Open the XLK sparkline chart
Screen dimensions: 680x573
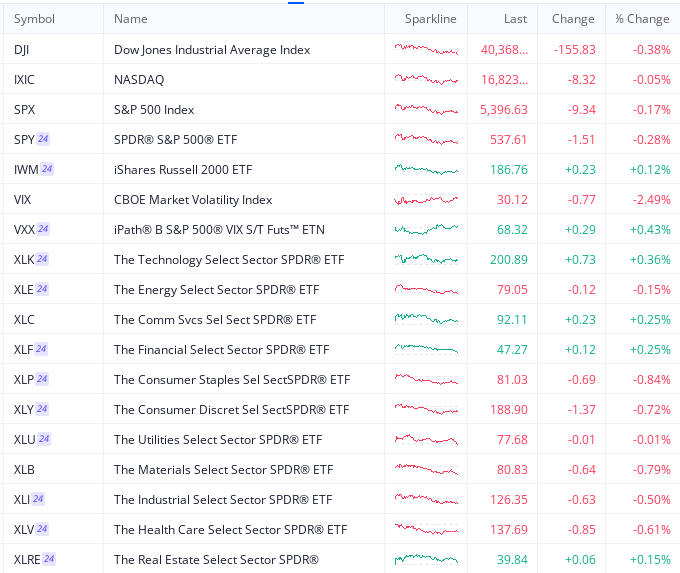(x=426, y=259)
